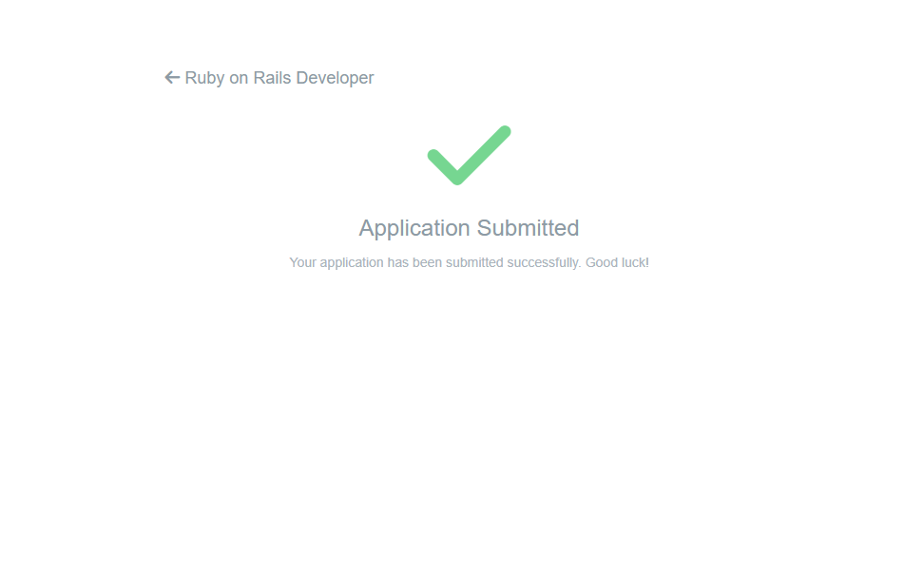Open the Ruby on Rails Developer link
This screenshot has width=924, height=574.
[x=279, y=78]
